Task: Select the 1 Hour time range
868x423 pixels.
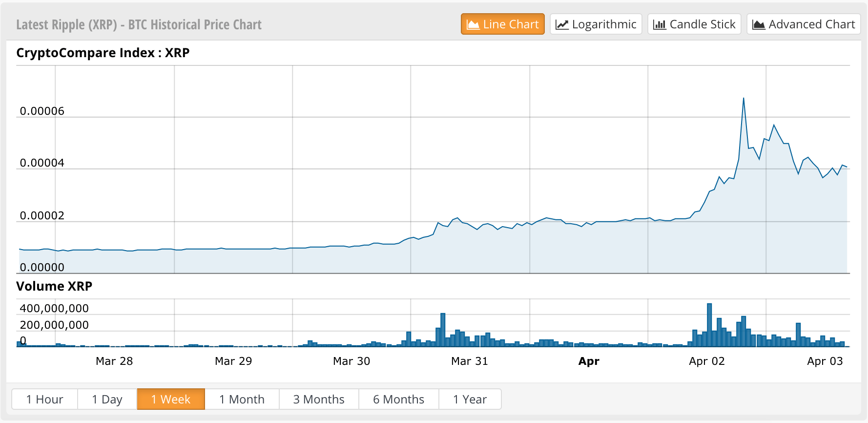Action: click(44, 399)
